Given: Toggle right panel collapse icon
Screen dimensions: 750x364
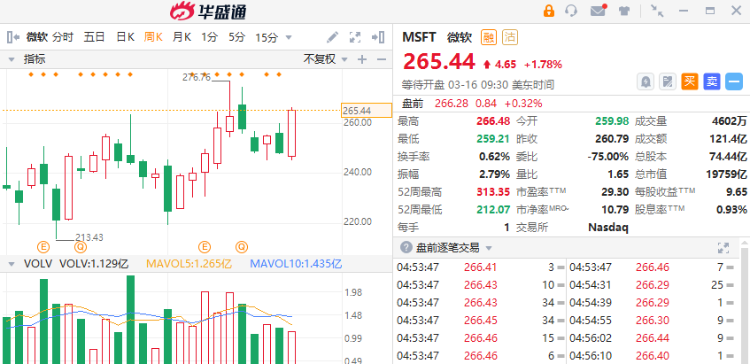Looking at the screenshot, I should pyautogui.click(x=378, y=37).
